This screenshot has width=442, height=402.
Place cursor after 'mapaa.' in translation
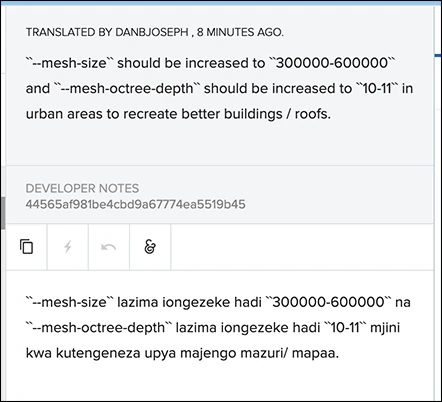click(x=339, y=353)
